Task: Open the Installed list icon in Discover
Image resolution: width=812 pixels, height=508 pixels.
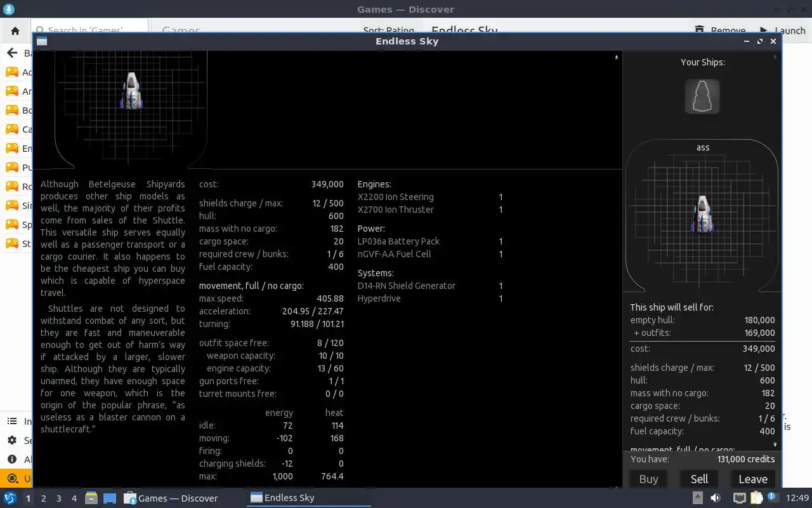Action: (11, 421)
